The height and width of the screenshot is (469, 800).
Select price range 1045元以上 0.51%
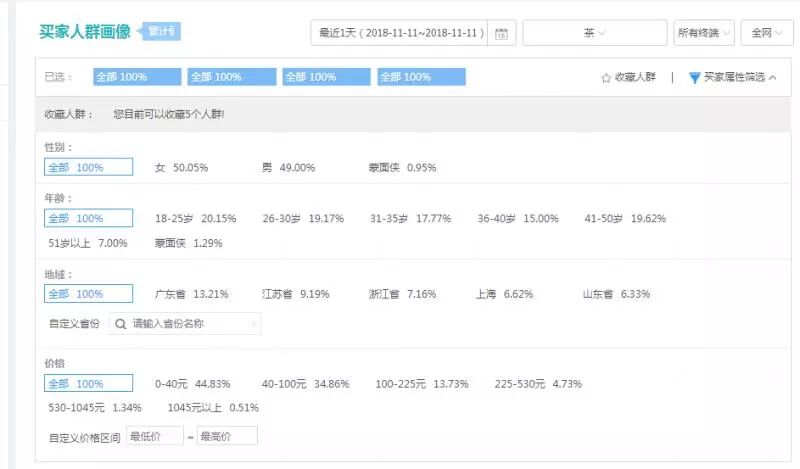213,407
